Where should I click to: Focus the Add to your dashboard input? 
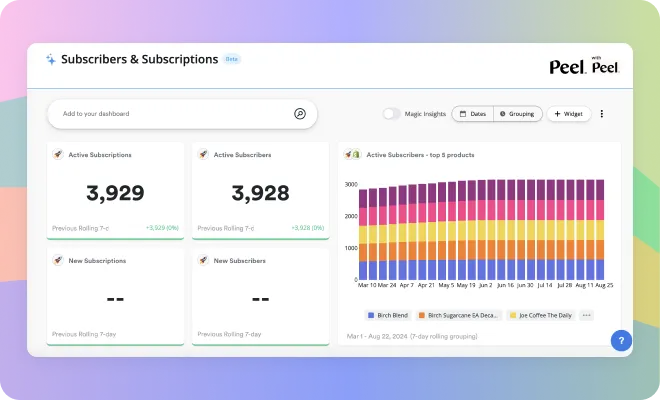coord(182,114)
